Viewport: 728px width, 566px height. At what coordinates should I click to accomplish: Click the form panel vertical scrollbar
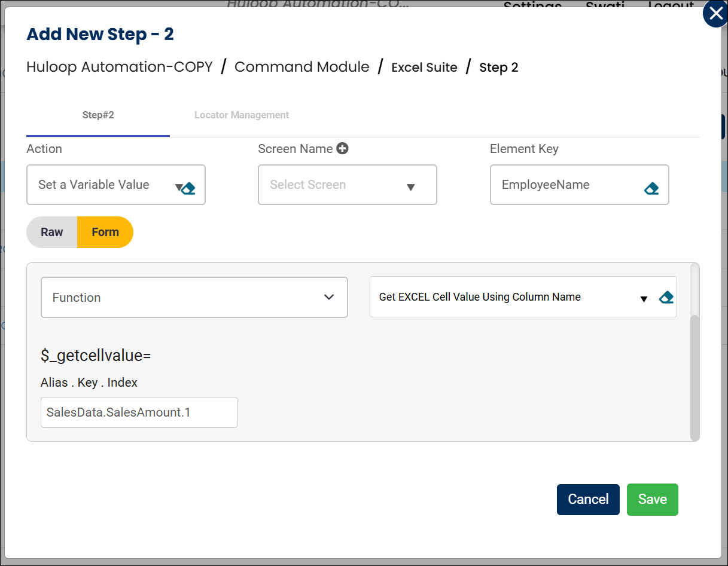click(x=695, y=377)
